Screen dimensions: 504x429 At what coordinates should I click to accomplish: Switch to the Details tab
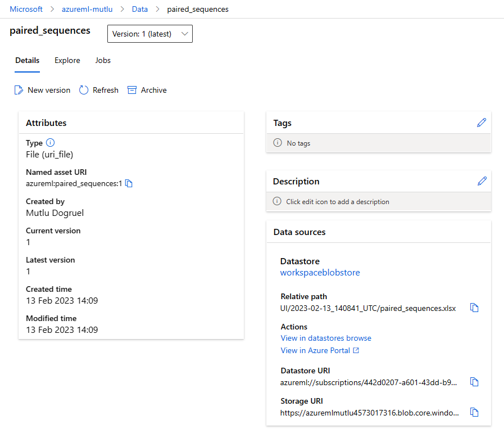click(x=28, y=61)
